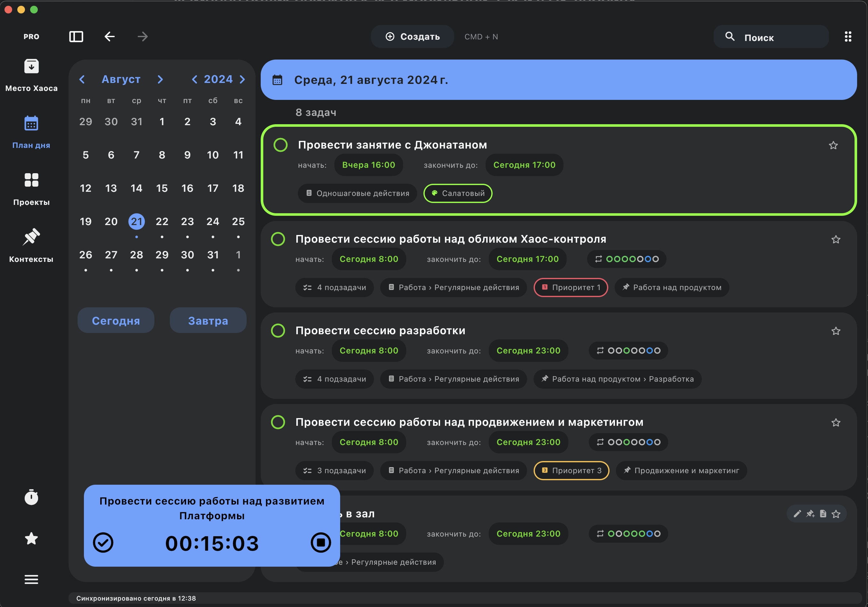Star the task 'Провести сессию разработки'

point(836,331)
